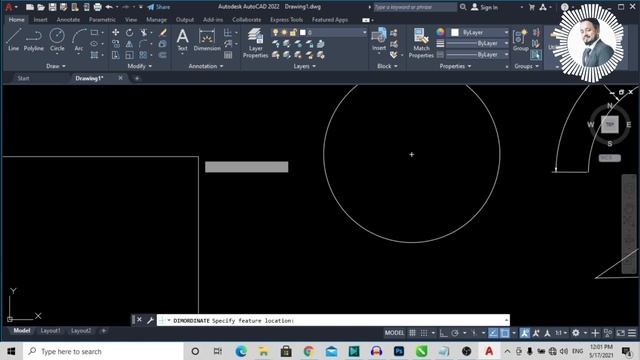The width and height of the screenshot is (640, 360).
Task: Click the Erase tool icon
Action: click(162, 32)
